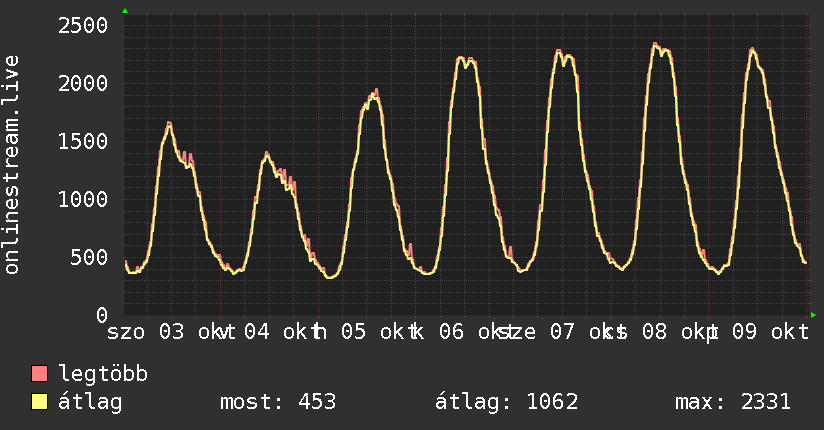Click the y-axis label 2500

83,26
